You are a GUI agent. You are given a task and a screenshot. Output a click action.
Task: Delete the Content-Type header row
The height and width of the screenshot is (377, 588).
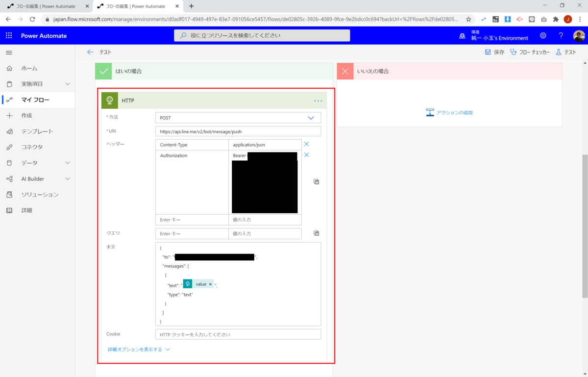(x=307, y=144)
